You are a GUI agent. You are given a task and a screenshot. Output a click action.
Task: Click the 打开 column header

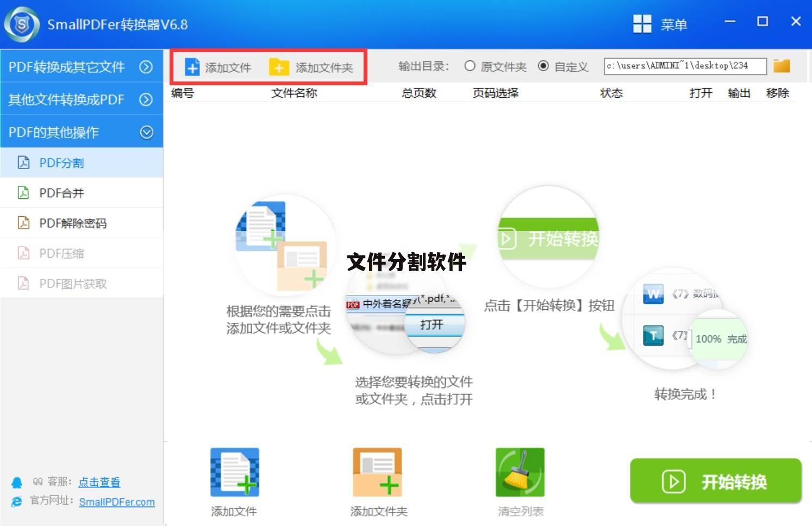click(701, 93)
